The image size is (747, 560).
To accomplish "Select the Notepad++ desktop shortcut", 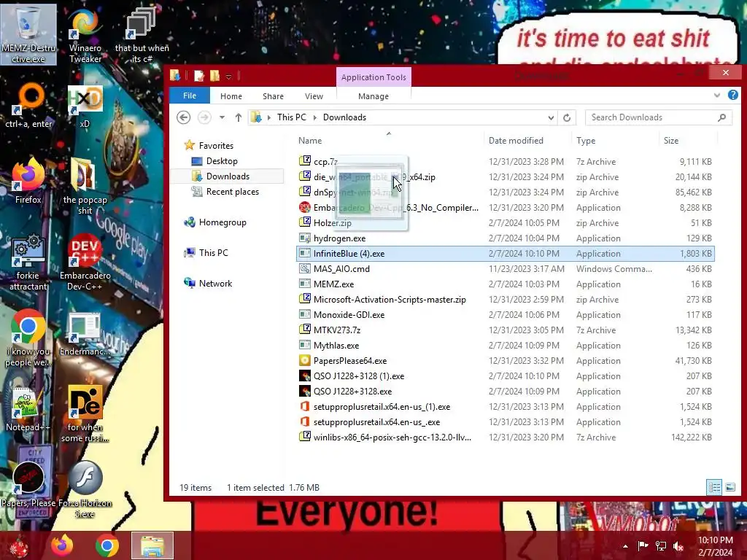I will tap(28, 408).
